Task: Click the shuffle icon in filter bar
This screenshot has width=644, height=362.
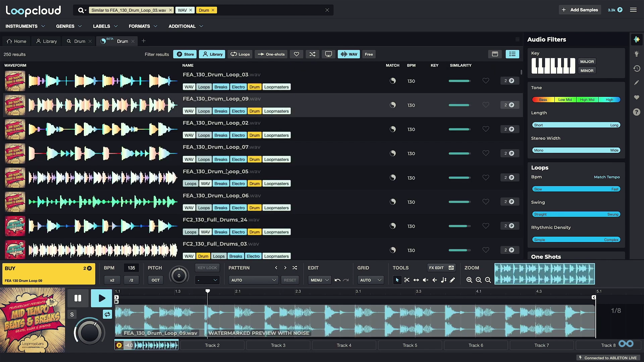Action: (312, 54)
